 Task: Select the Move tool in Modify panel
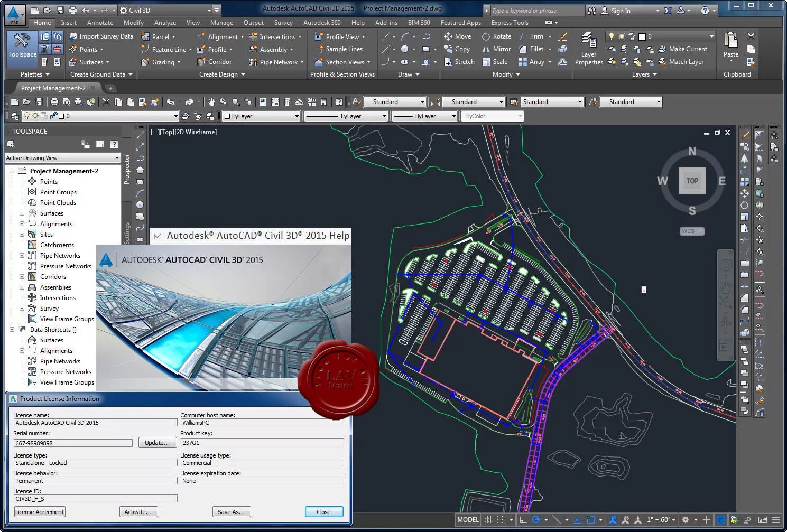[458, 36]
